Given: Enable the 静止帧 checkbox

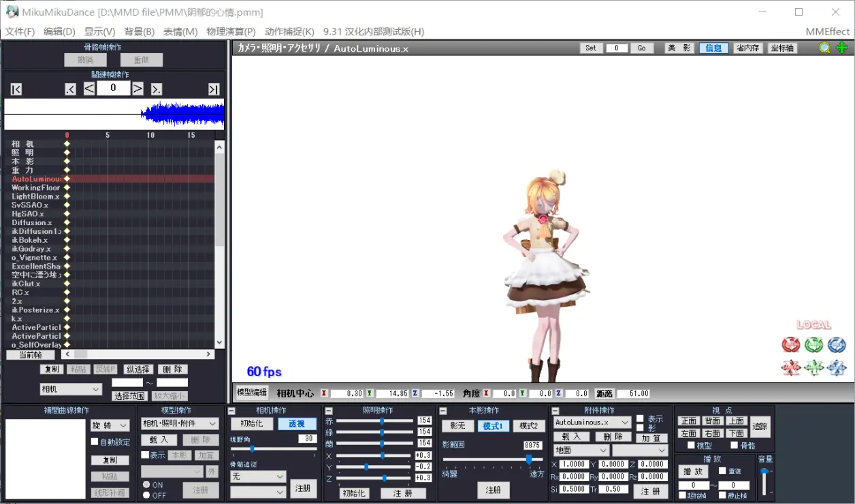Looking at the screenshot, I should coord(723,495).
